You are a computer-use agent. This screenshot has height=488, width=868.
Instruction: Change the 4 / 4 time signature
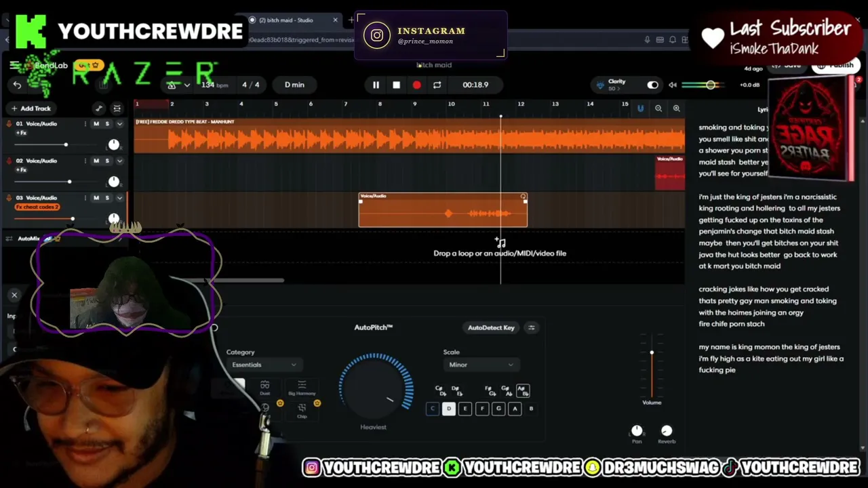[251, 85]
